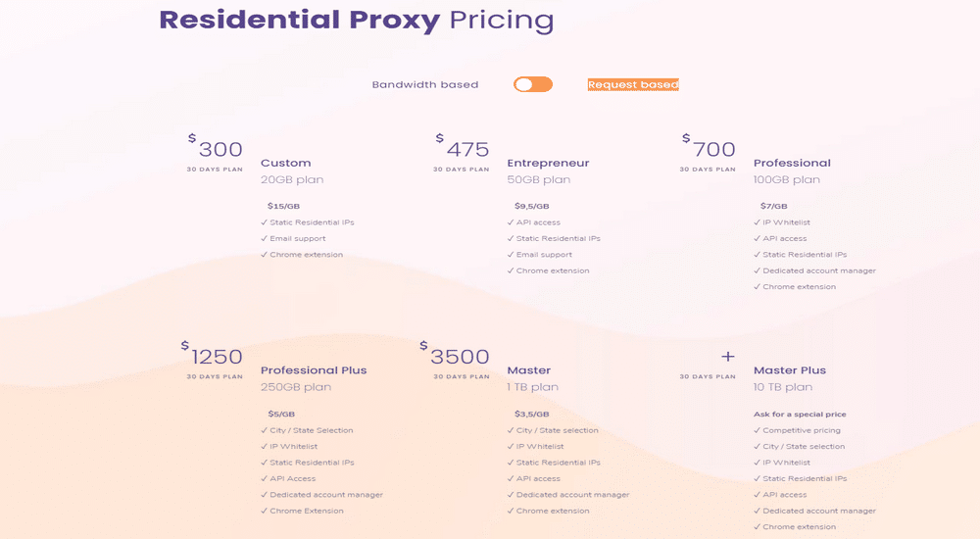Choose the Entrepreneur plan title
980x539 pixels.
click(548, 163)
